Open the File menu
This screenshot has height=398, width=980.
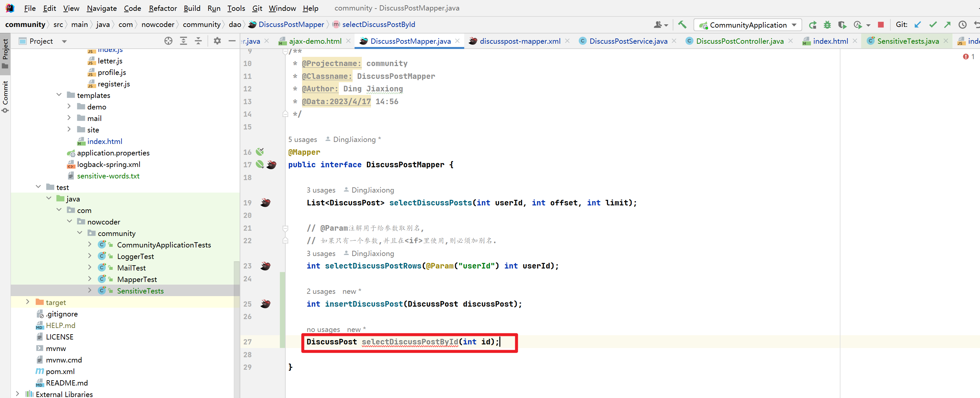30,8
